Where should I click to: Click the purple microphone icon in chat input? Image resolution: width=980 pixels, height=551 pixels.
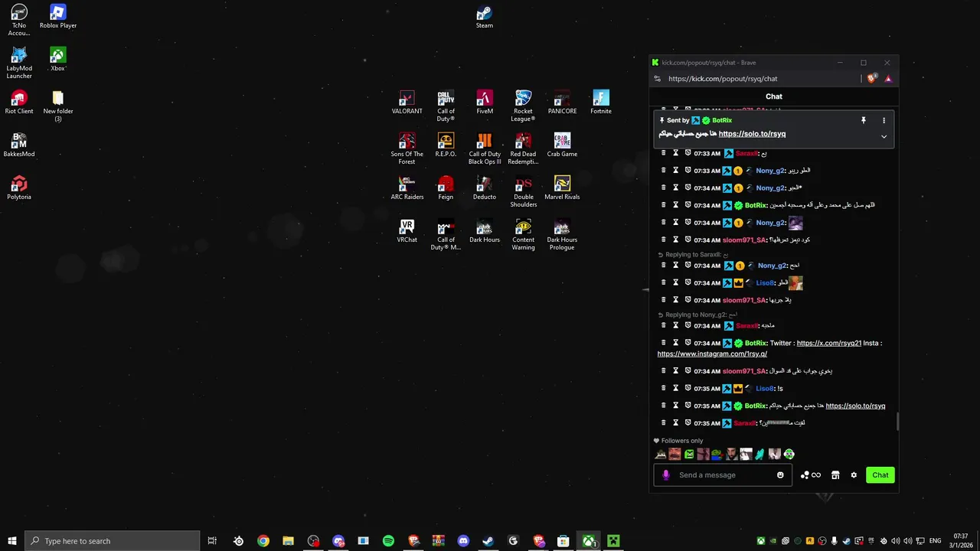[x=665, y=475]
